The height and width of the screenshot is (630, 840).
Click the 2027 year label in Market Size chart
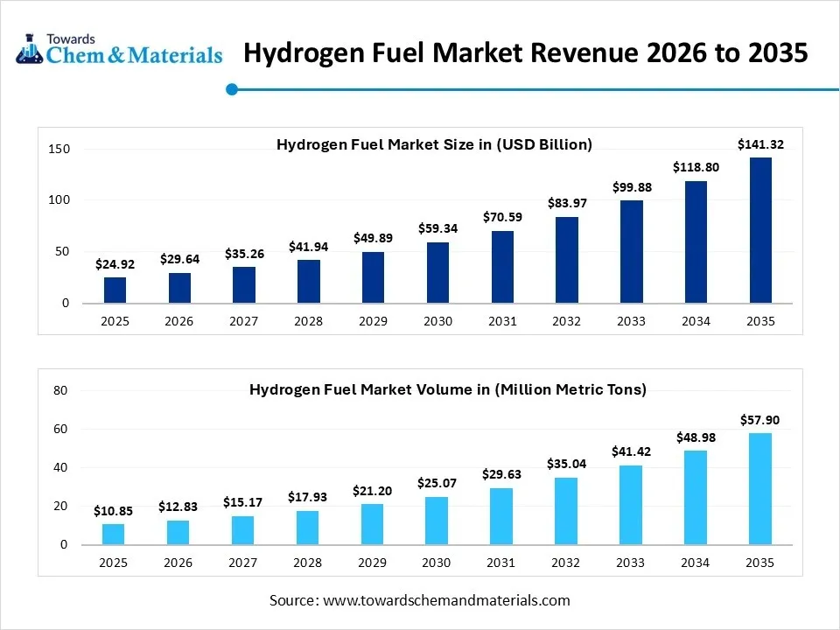[244, 321]
